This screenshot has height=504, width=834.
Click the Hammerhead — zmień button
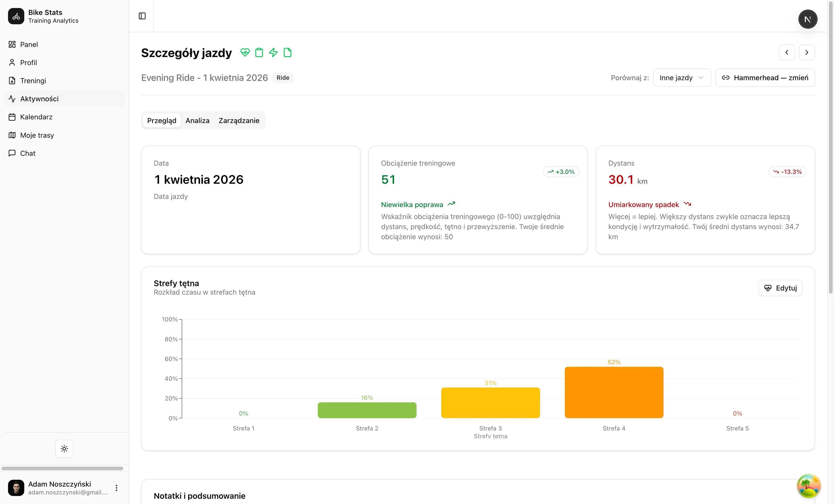765,78
